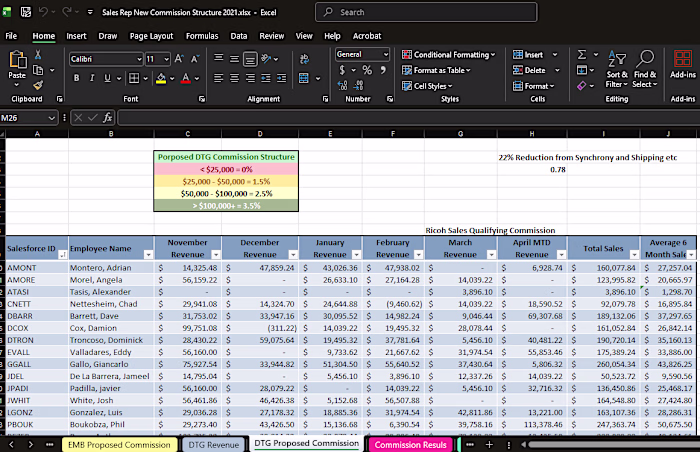Switch to Commission Results sheet tab

[x=410, y=445]
